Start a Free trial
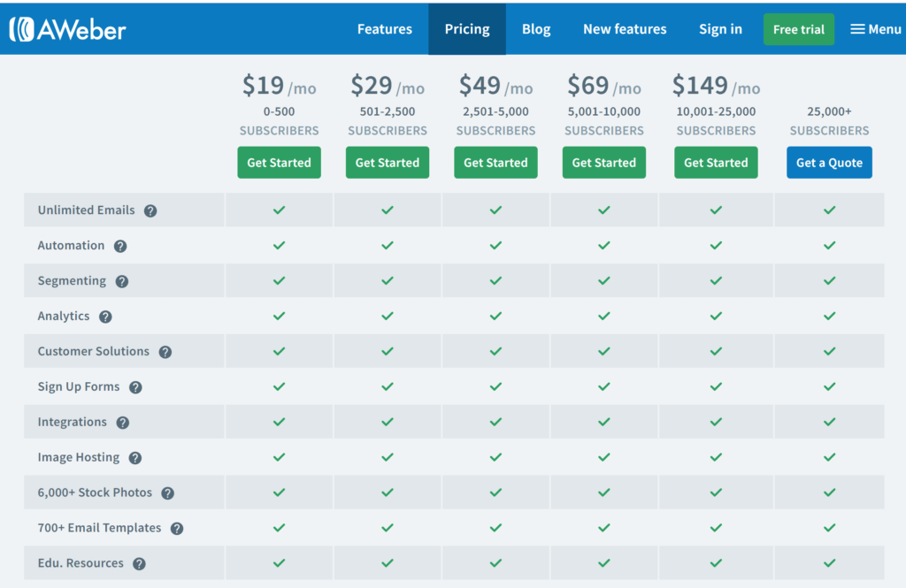 pos(799,29)
